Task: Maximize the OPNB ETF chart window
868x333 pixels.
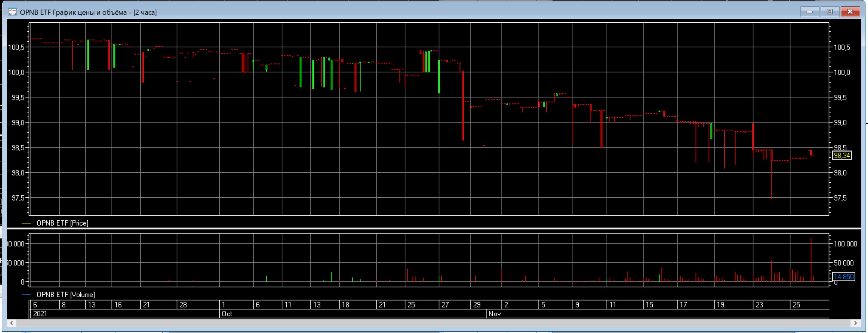Action: (830, 12)
